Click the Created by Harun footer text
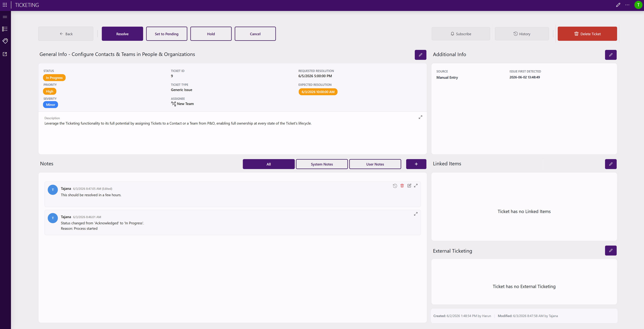 (x=462, y=316)
